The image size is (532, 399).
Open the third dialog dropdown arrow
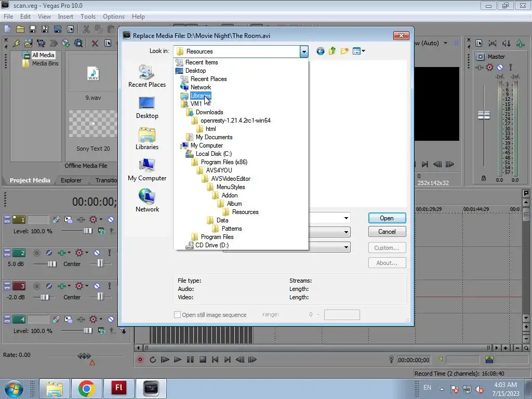pos(346,247)
